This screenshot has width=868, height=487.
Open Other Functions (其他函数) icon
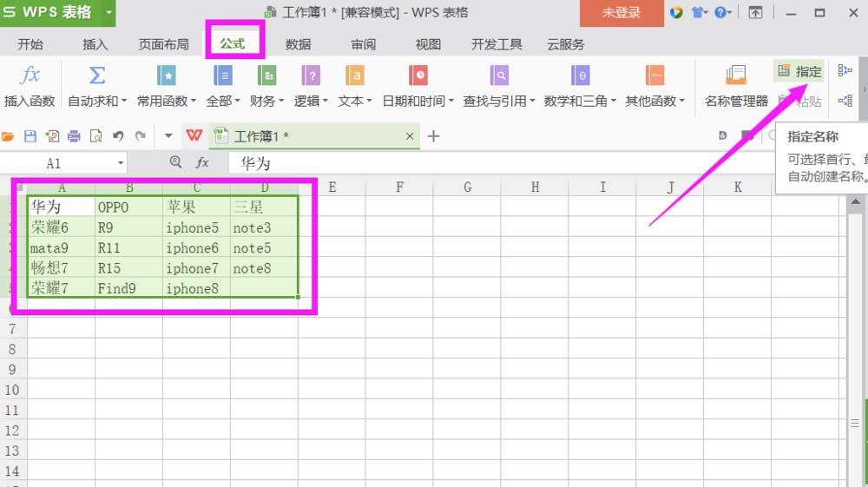tap(654, 76)
